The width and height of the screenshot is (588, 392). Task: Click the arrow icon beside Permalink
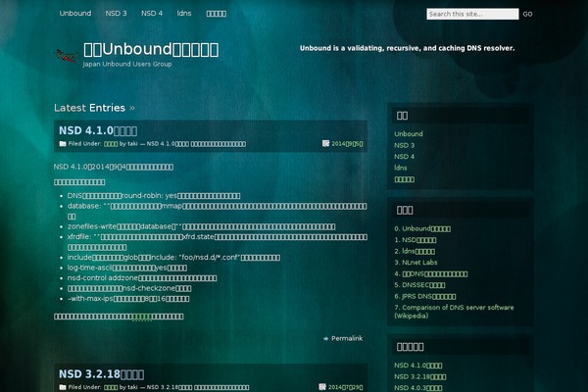pos(326,338)
